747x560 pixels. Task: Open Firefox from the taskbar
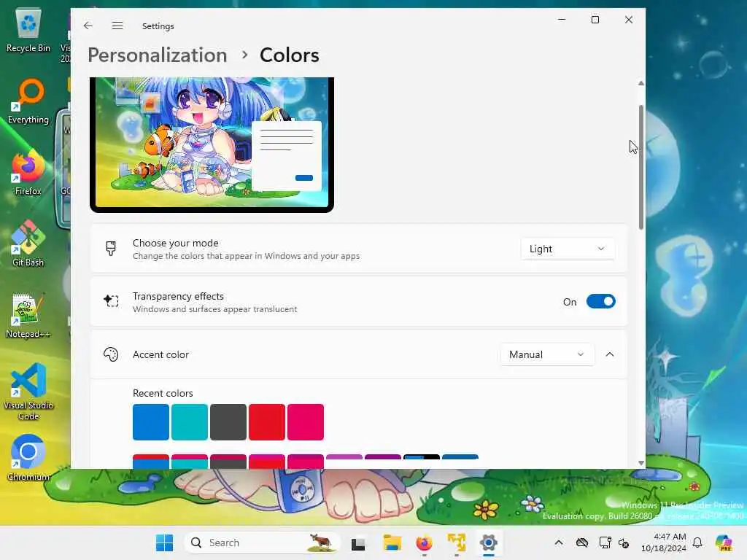pyautogui.click(x=424, y=542)
